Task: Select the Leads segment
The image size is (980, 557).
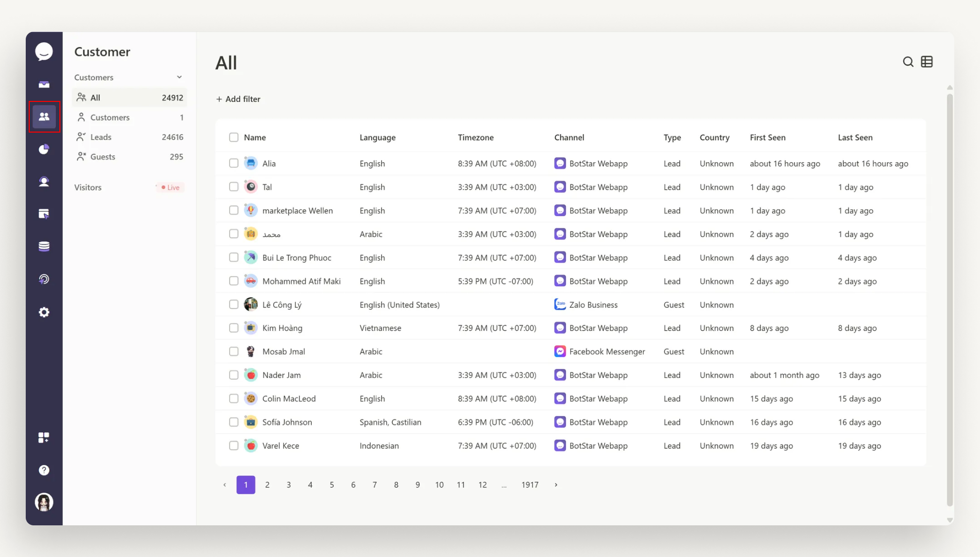Action: coord(101,137)
